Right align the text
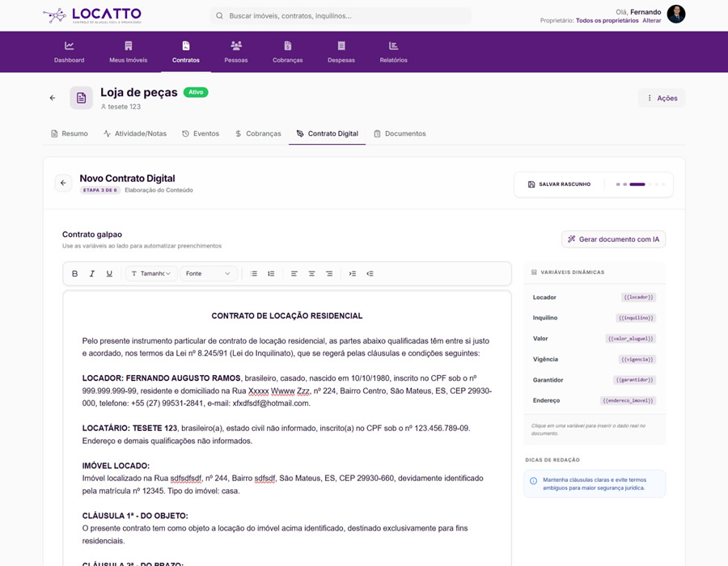The height and width of the screenshot is (566, 728). click(329, 273)
